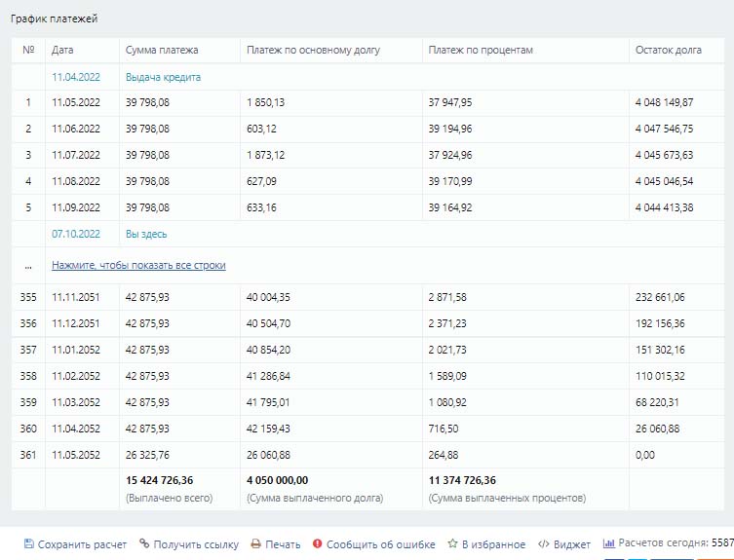Click the Выдача кредита row label
The width and height of the screenshot is (734, 560).
pyautogui.click(x=163, y=77)
